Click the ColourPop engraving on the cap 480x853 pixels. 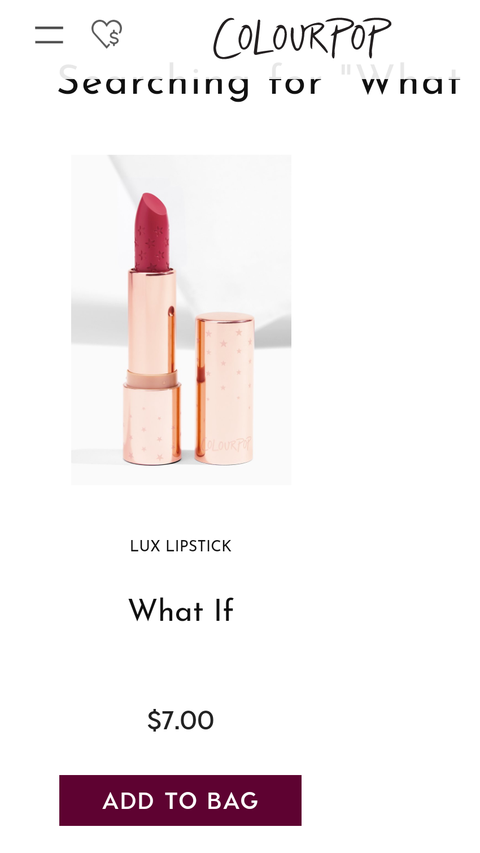pos(226,444)
